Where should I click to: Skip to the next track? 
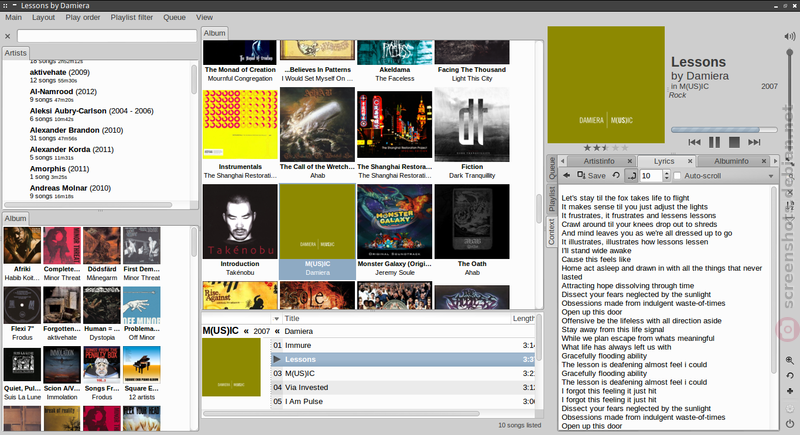pyautogui.click(x=754, y=142)
